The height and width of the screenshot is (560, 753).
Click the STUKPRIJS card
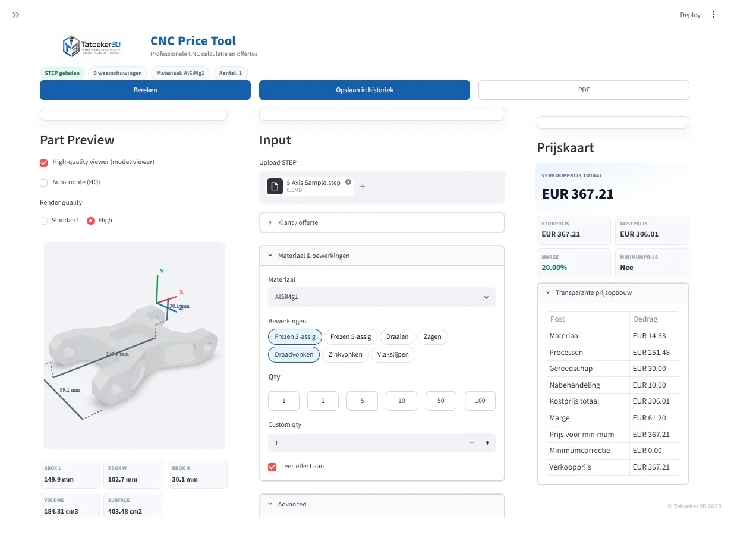574,230
